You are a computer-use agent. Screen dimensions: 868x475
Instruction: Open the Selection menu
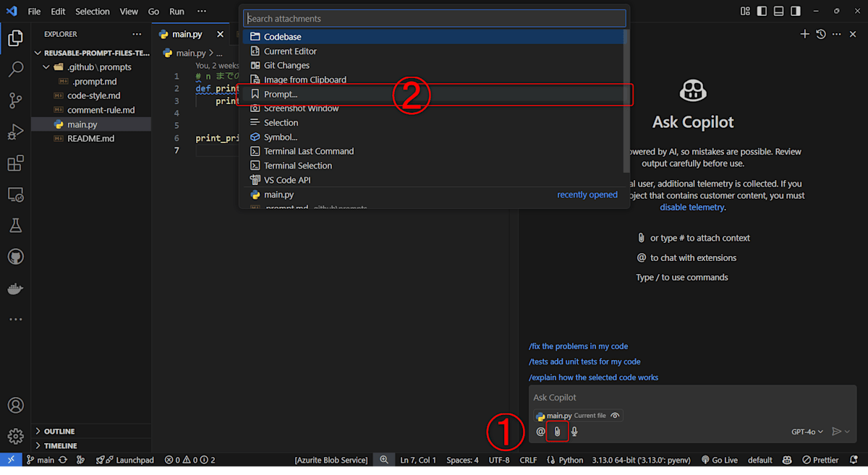pyautogui.click(x=93, y=12)
